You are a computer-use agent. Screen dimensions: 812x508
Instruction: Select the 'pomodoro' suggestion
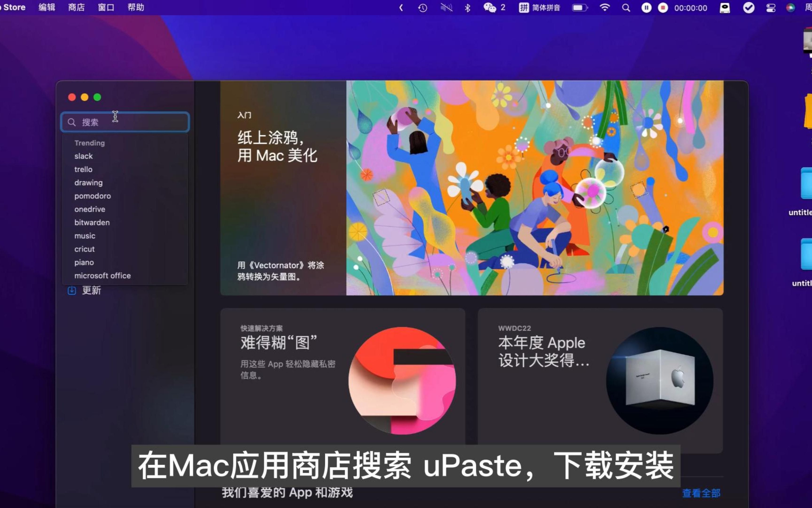click(93, 196)
